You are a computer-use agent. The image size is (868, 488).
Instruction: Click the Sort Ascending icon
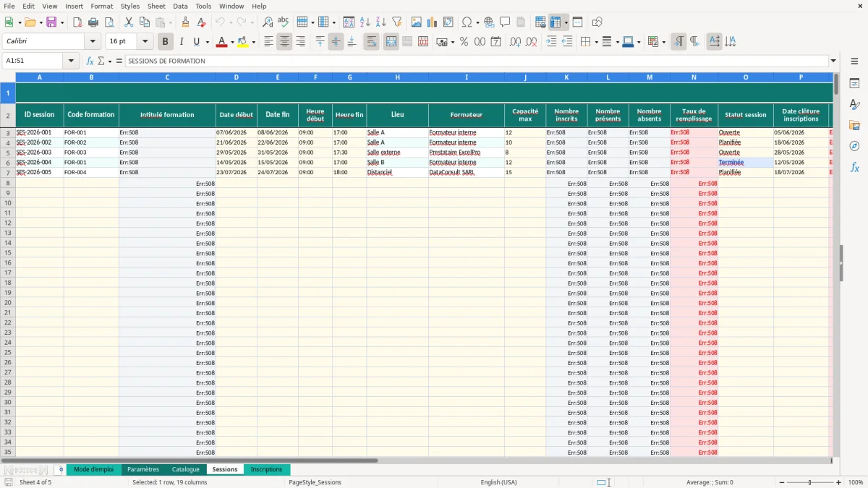point(365,22)
